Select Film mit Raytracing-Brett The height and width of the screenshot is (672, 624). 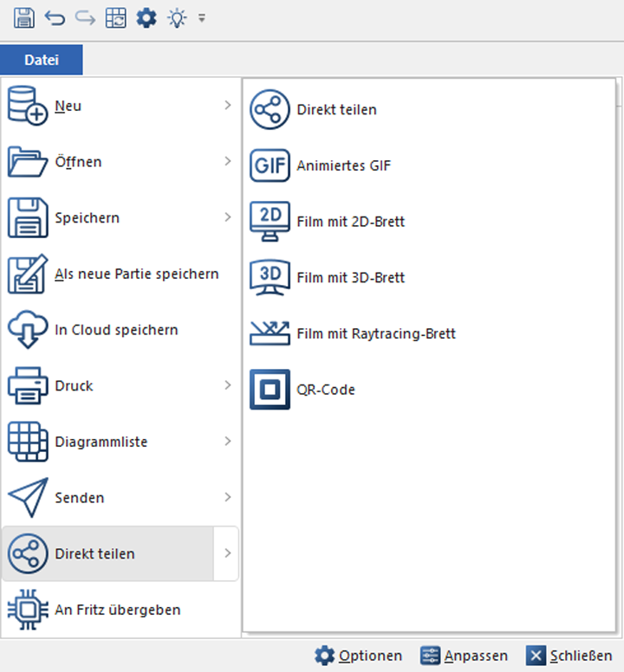(375, 333)
